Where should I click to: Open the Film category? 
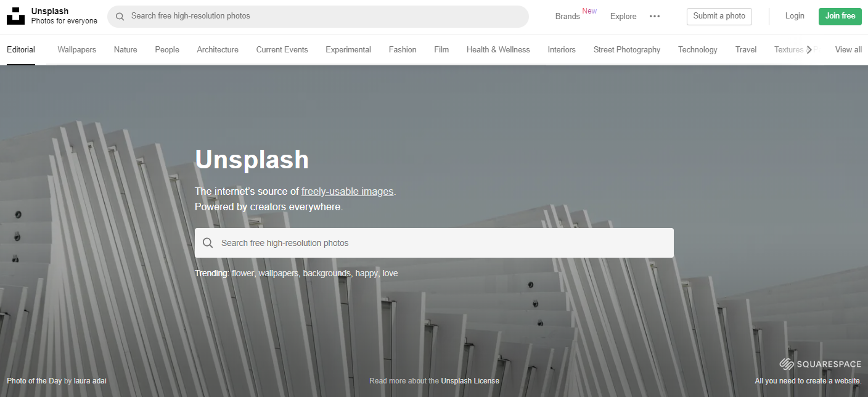441,50
